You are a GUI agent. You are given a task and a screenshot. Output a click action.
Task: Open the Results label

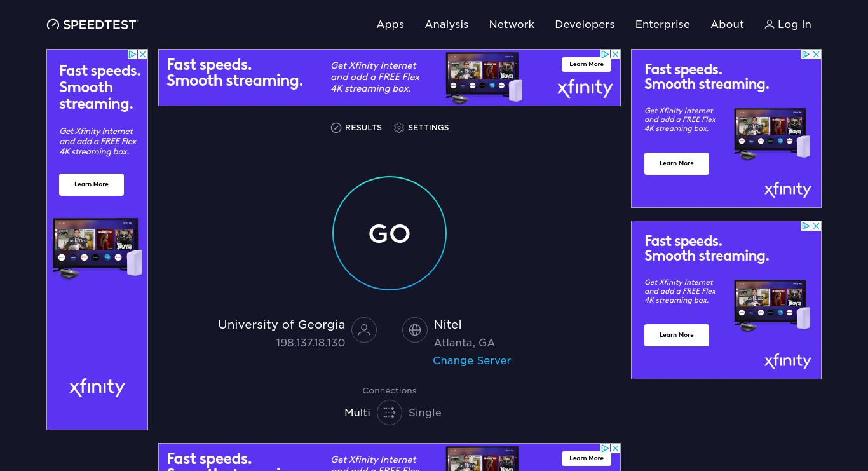click(363, 128)
